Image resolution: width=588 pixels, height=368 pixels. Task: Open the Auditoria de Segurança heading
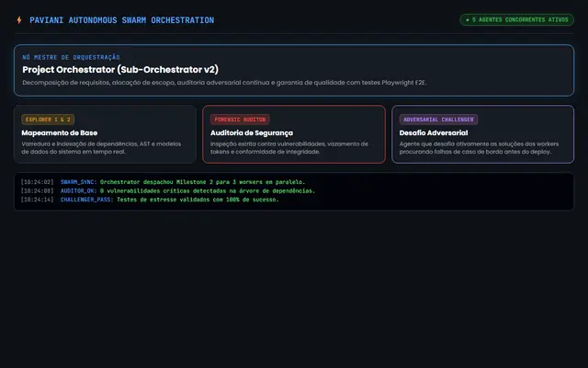pos(252,132)
